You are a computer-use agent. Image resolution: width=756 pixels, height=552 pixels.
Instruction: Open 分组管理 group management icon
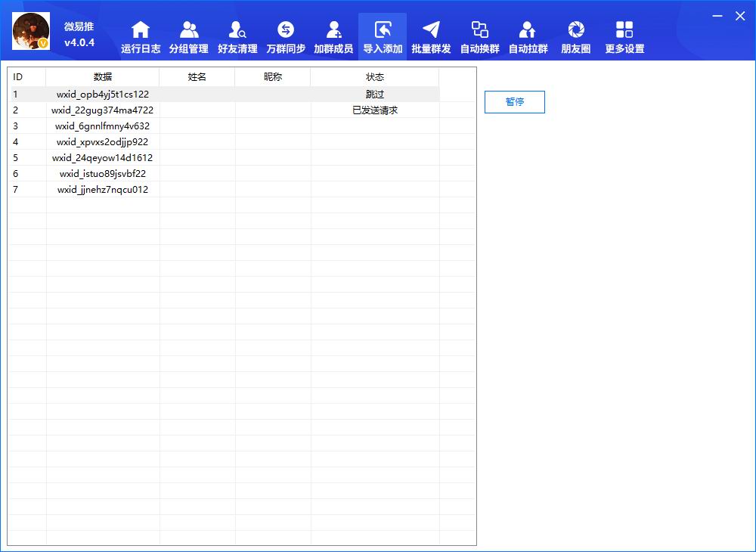189,30
